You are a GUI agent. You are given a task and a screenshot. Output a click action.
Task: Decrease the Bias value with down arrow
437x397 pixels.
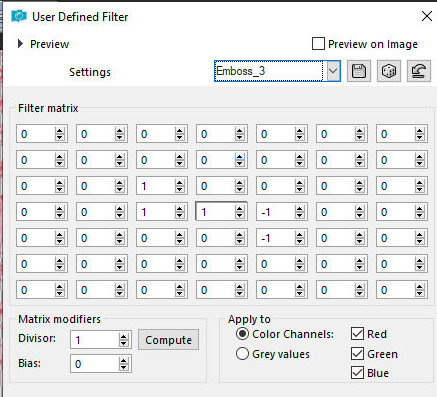point(124,367)
